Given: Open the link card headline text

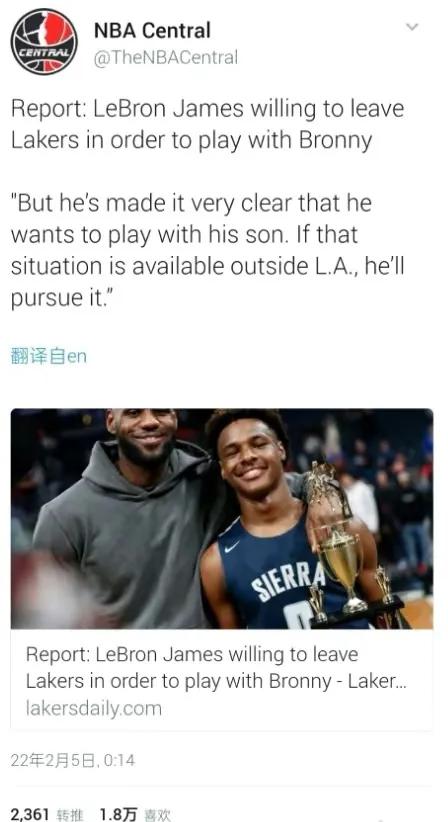Looking at the screenshot, I should [x=216, y=667].
